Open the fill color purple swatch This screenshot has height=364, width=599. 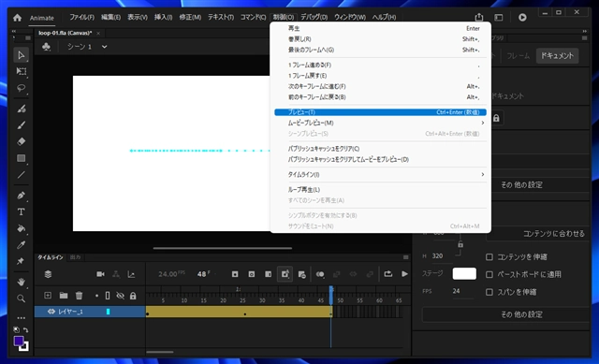(19, 341)
